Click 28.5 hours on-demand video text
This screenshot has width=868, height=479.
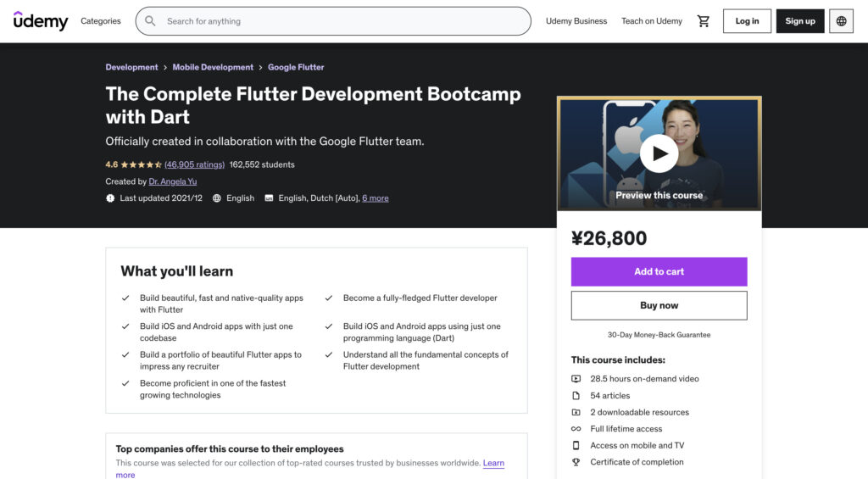644,379
